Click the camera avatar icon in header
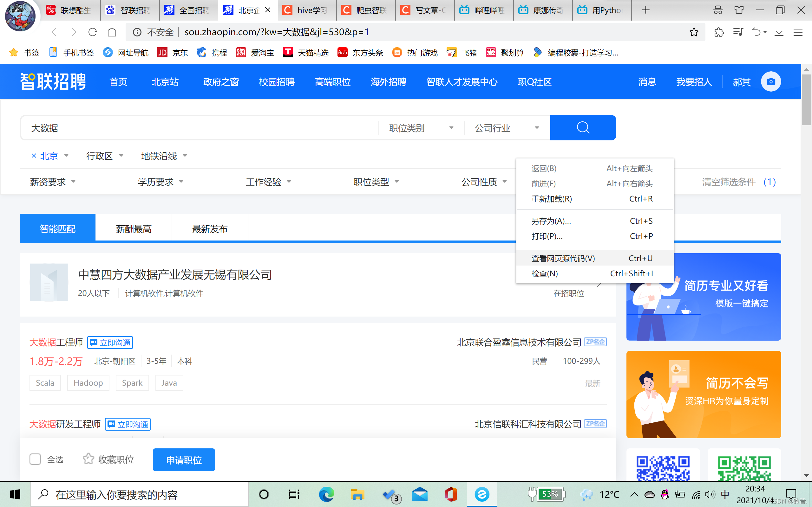This screenshot has width=812, height=507. [x=771, y=81]
